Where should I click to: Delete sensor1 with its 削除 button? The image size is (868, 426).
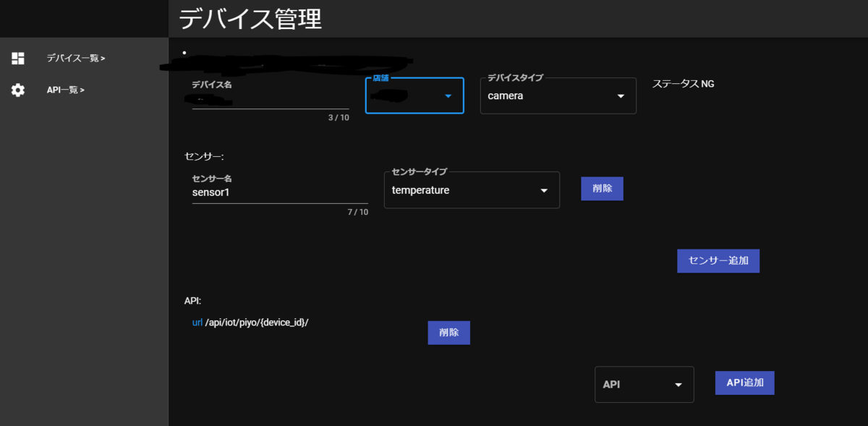602,188
